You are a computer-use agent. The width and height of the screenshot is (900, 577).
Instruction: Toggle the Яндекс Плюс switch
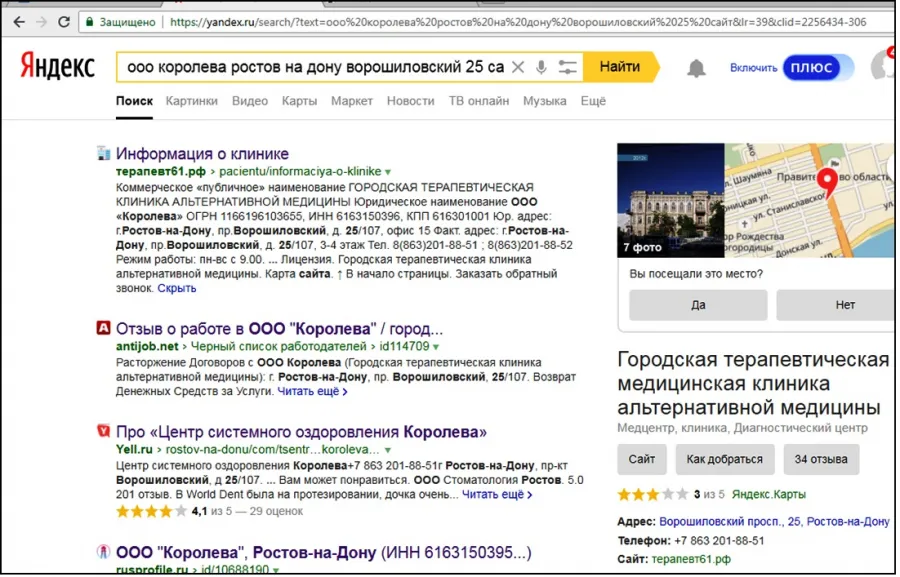[818, 68]
